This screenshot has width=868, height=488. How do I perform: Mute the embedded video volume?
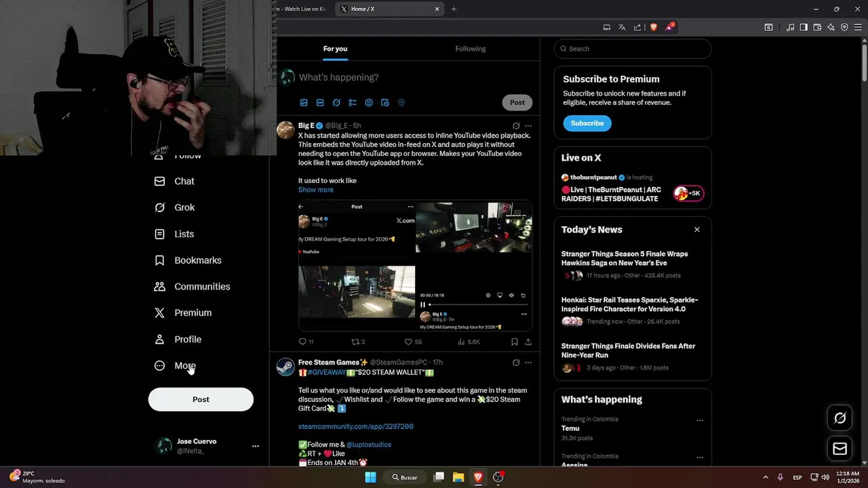click(511, 296)
